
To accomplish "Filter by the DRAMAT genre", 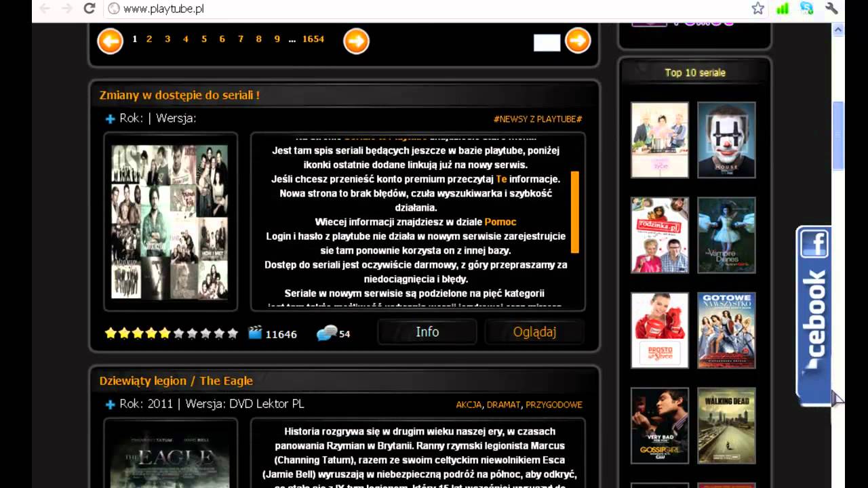I will 504,405.
